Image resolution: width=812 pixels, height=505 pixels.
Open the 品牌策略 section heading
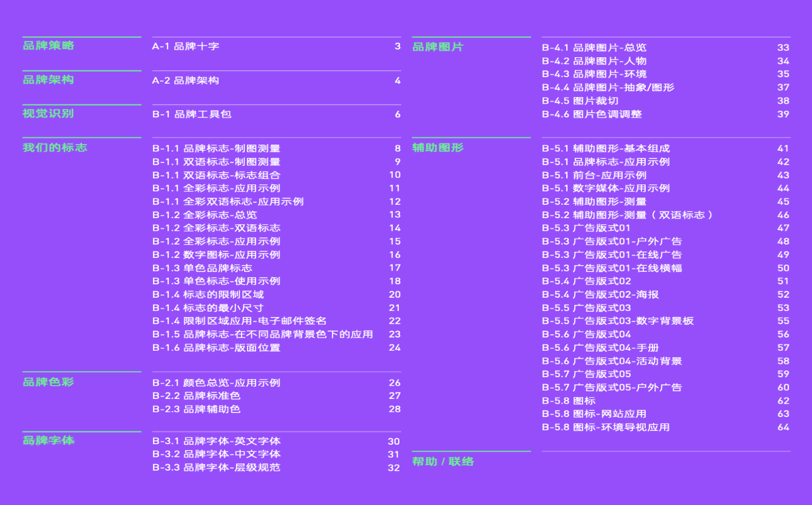(x=48, y=46)
